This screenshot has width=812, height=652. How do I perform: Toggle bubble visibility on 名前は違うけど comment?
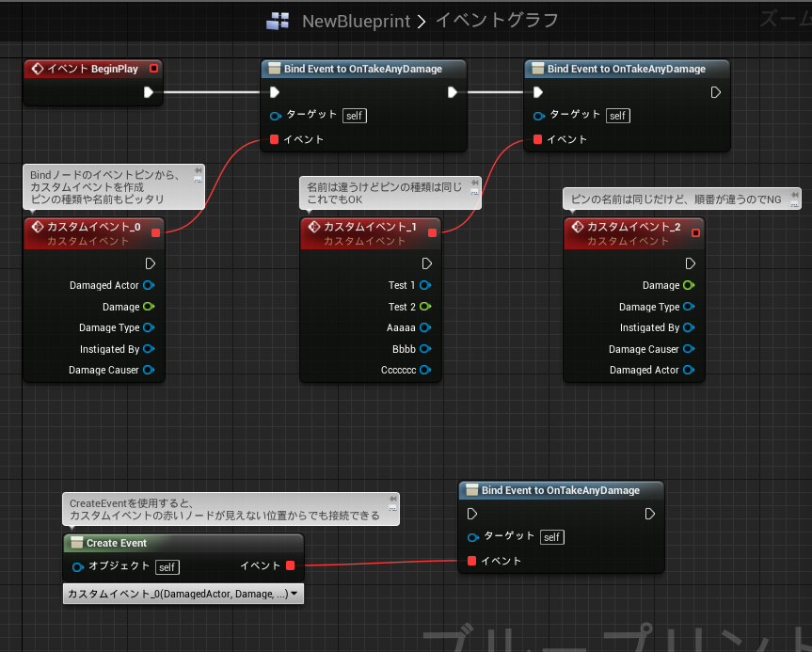pyautogui.click(x=474, y=192)
